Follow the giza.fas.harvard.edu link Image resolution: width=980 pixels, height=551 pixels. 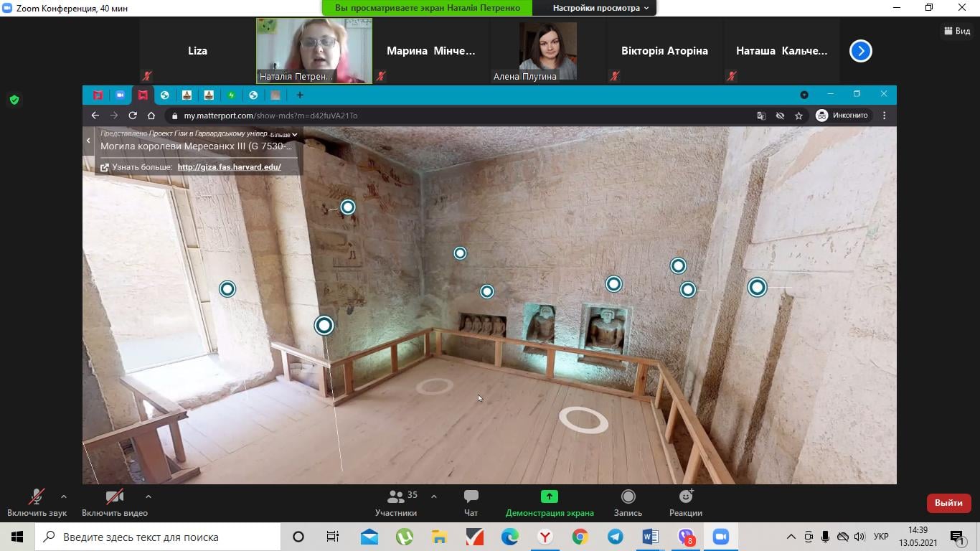coord(229,167)
